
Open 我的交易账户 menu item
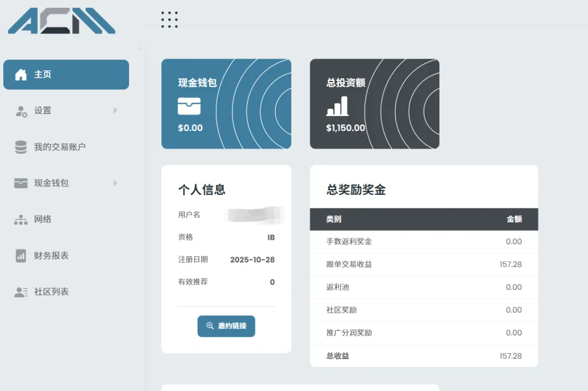click(x=66, y=147)
